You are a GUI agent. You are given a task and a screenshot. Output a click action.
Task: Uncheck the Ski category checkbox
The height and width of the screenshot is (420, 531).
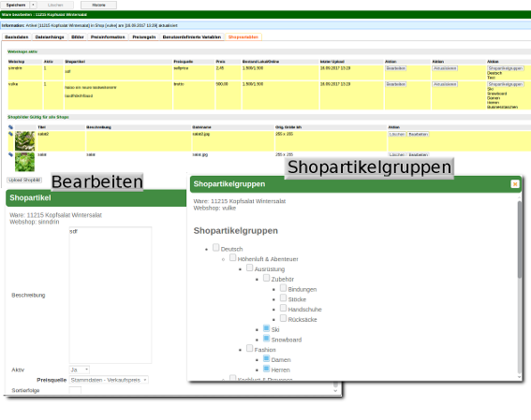[266, 328]
